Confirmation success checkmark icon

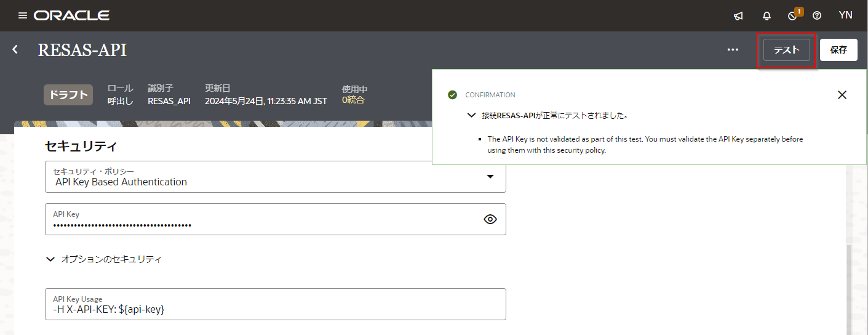[453, 95]
